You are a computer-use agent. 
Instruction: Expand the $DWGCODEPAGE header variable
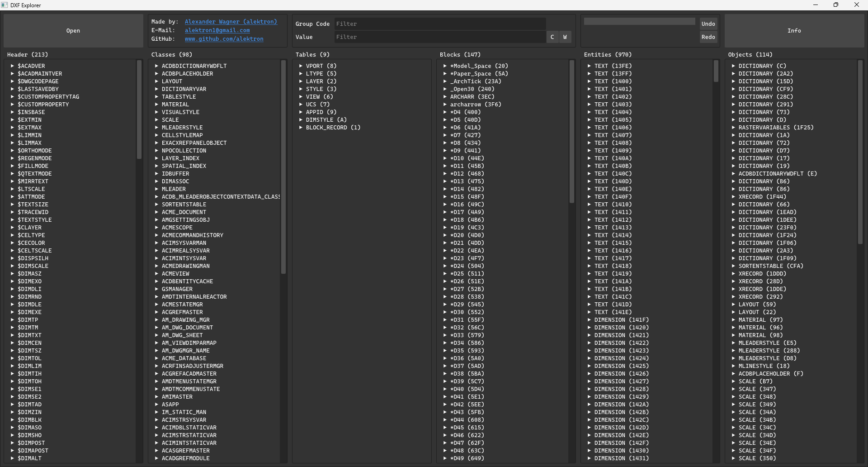12,81
